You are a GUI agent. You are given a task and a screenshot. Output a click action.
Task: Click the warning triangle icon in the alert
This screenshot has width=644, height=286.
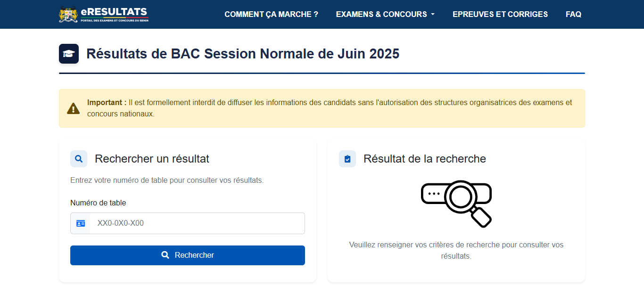[x=73, y=108]
